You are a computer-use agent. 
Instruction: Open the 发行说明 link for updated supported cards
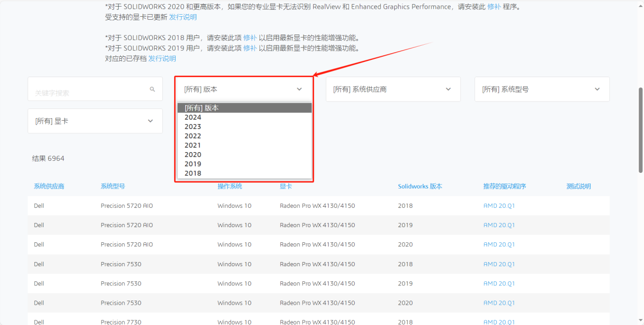182,17
